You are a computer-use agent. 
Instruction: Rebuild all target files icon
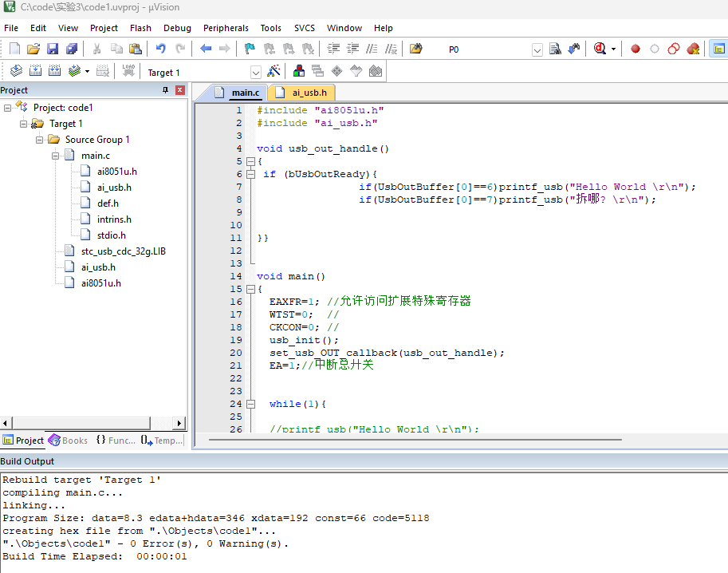pos(55,71)
